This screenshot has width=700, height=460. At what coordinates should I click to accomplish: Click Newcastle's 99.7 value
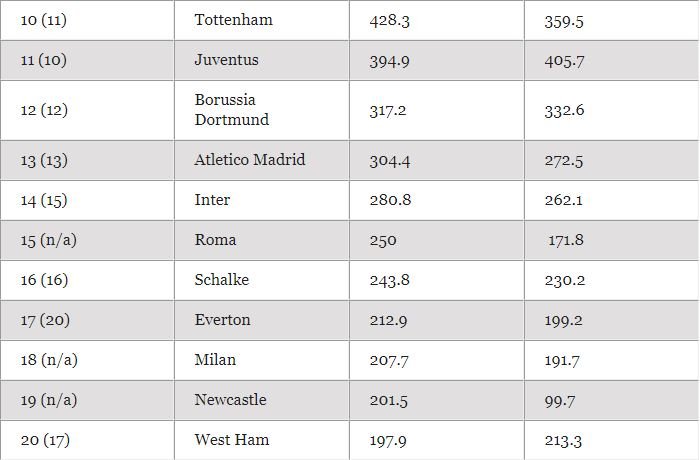560,401
